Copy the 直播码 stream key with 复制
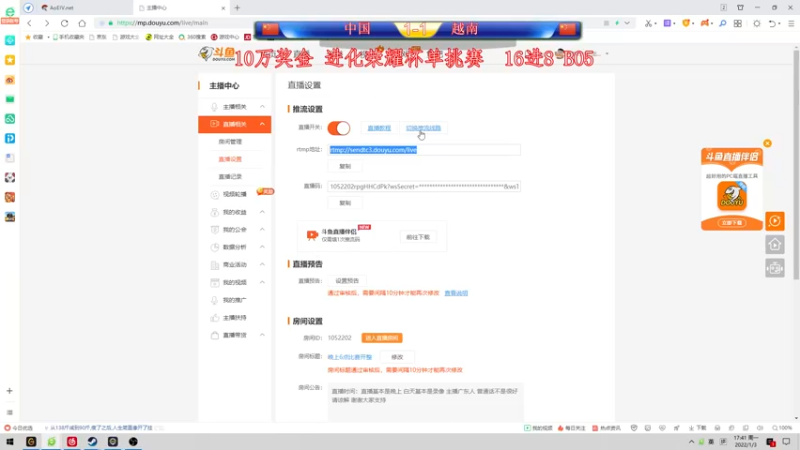The width and height of the screenshot is (800, 450). pos(345,203)
